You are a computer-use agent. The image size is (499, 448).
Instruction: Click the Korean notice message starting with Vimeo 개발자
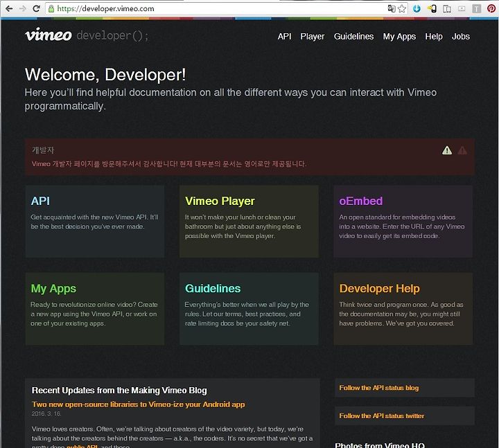169,163
